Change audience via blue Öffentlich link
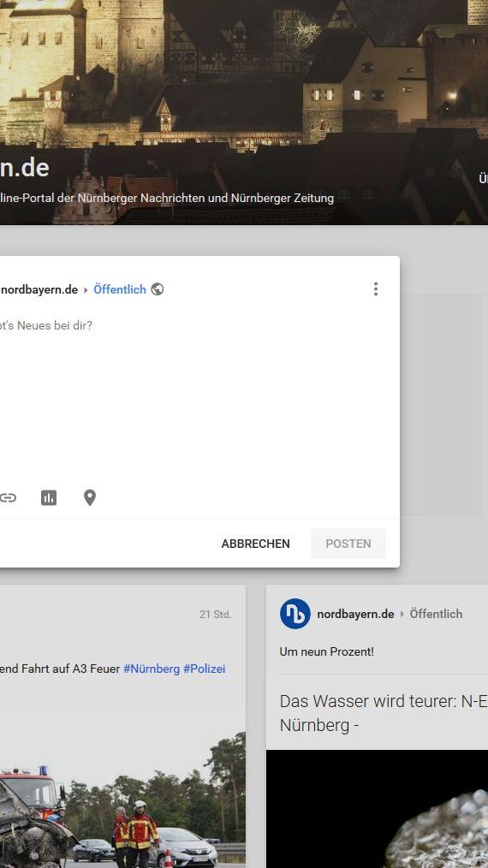The image size is (488, 868). coord(120,289)
